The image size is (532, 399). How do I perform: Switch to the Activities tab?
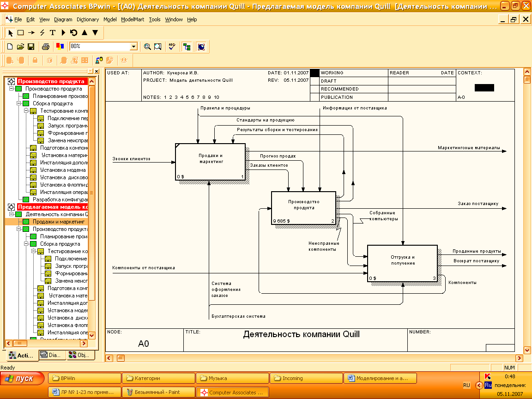[x=22, y=355]
